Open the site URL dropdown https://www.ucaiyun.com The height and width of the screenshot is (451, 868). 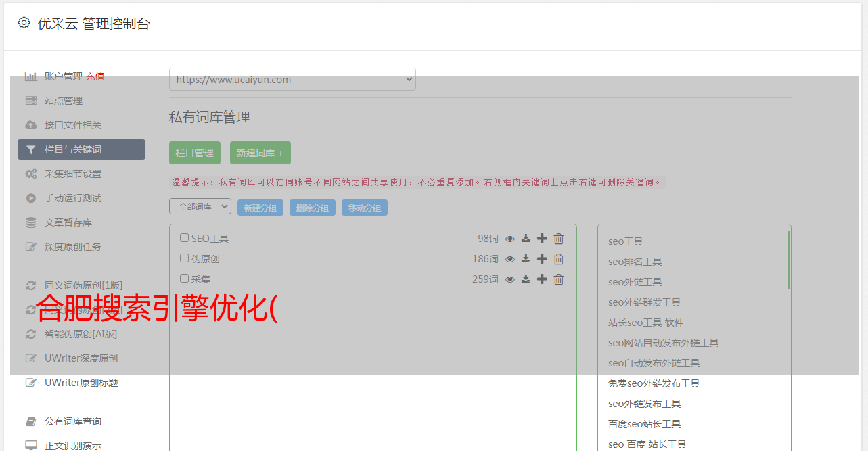click(x=292, y=79)
